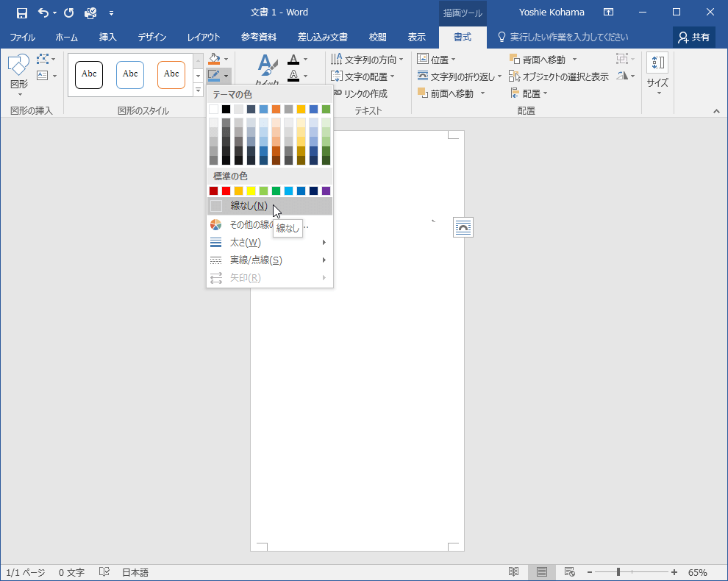Viewport: 728px width, 581px height.
Task: Click the layout options icon beside the page
Action: [x=463, y=228]
